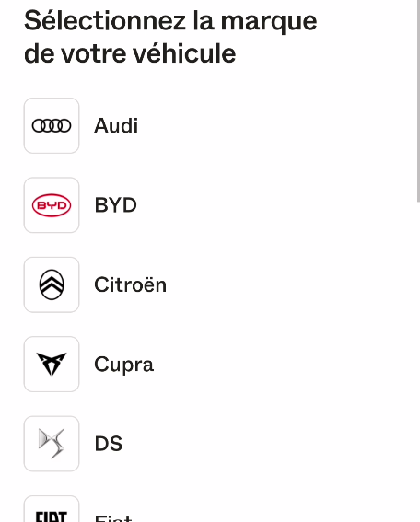The width and height of the screenshot is (420, 522).
Task: Select the Audi four-rings logo tile
Action: (x=52, y=126)
